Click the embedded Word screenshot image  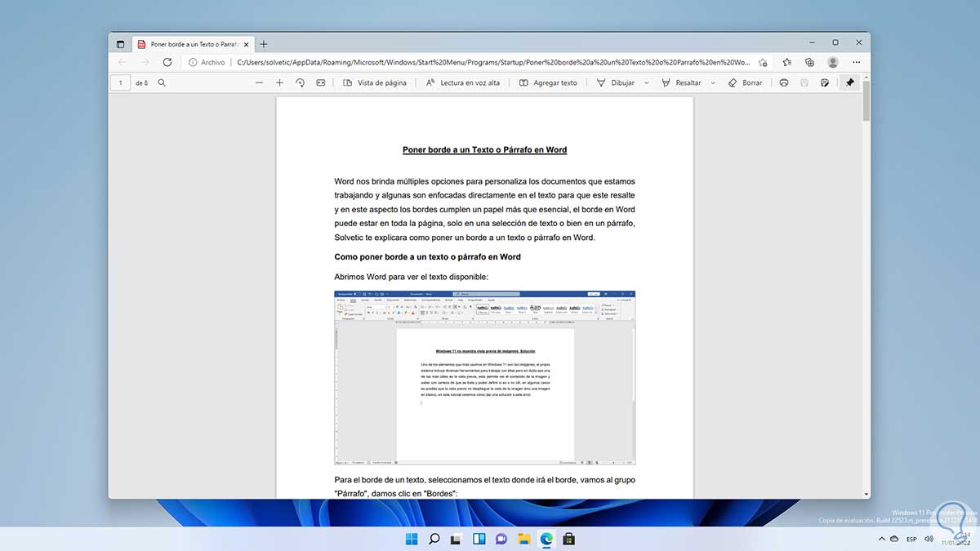coord(485,378)
